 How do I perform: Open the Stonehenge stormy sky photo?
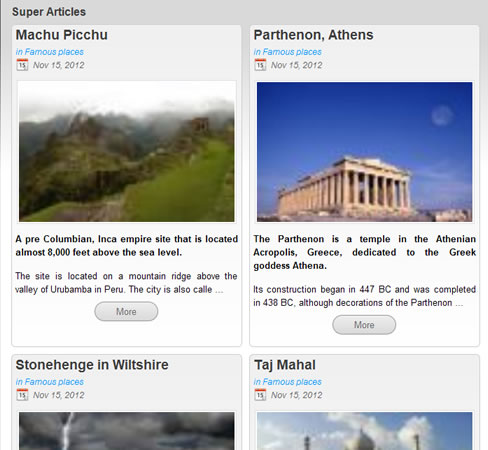(x=127, y=430)
